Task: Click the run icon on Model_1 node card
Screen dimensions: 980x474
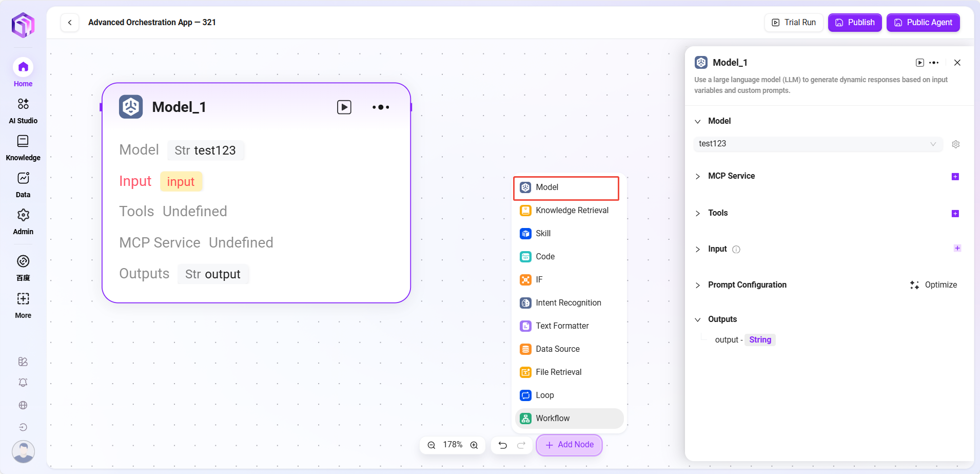Action: 344,107
